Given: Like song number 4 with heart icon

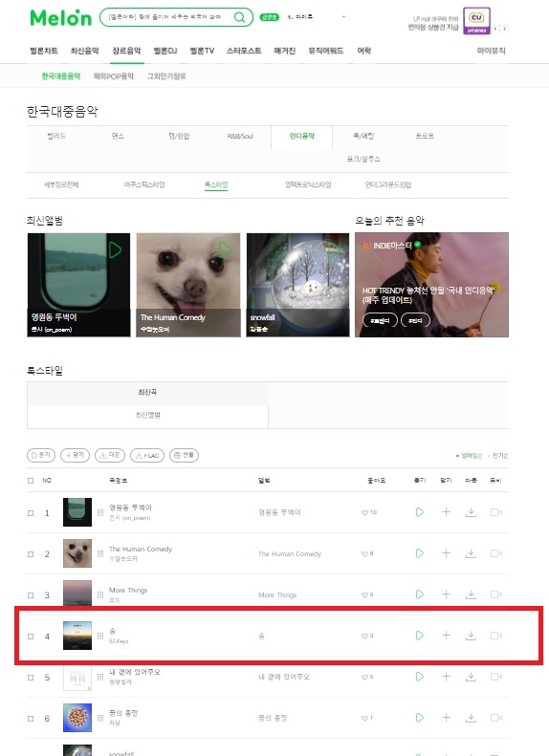Looking at the screenshot, I should coord(364,636).
